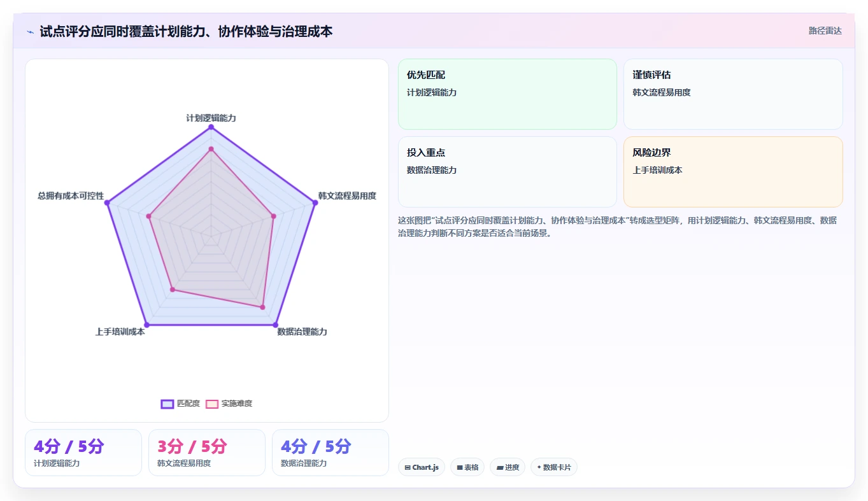868x501 pixels.
Task: Click the page title 试点评分应同时覆盖计划能力
Action: click(x=186, y=31)
